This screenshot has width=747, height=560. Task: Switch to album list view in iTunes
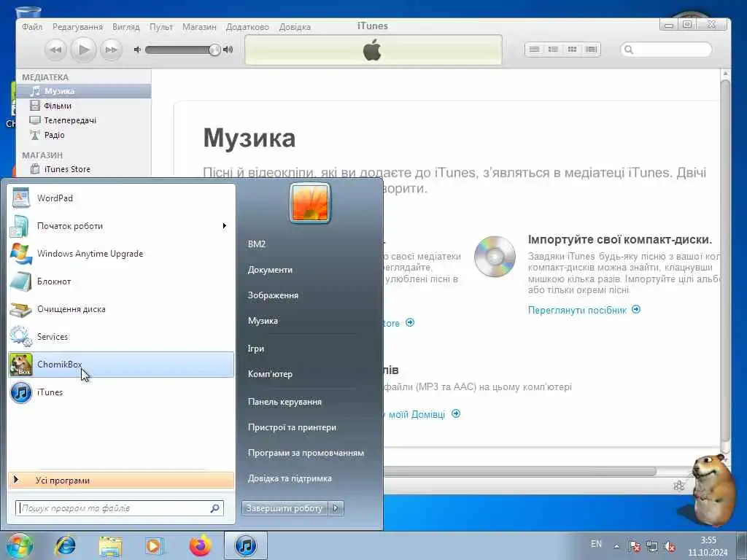click(553, 49)
